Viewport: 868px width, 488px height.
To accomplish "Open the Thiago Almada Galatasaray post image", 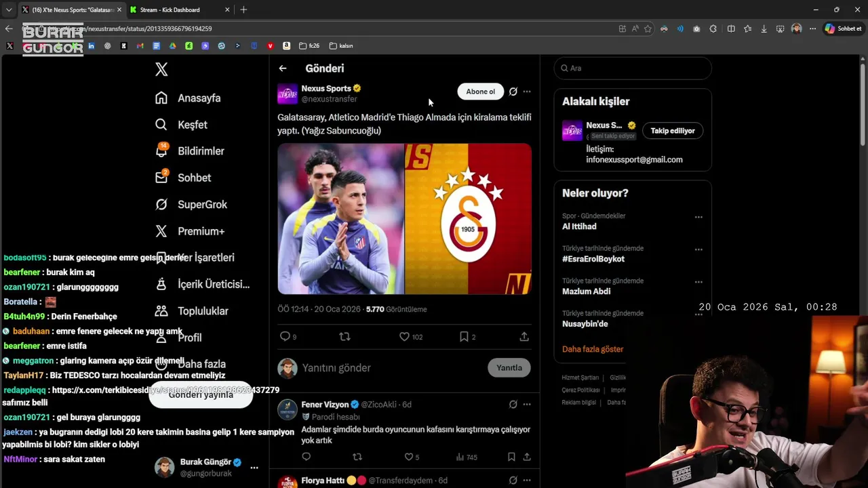I will (404, 218).
